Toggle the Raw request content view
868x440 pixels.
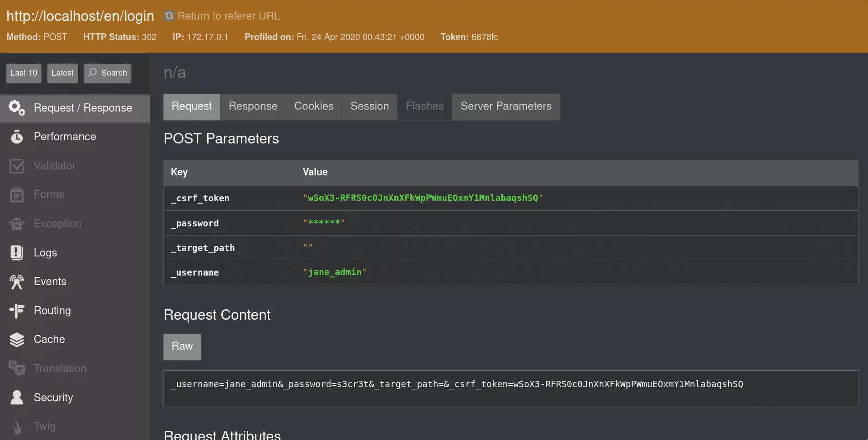[182, 347]
